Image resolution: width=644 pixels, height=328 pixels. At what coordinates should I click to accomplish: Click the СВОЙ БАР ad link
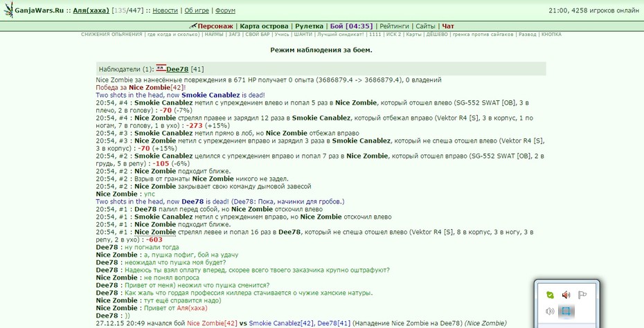point(258,35)
